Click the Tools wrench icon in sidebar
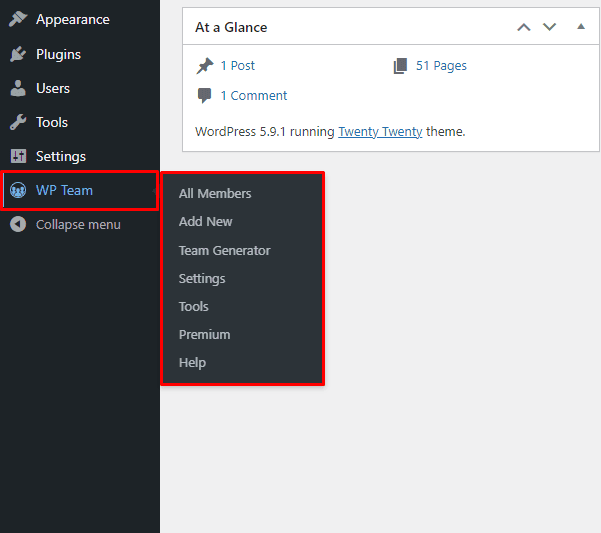601x533 pixels. (x=17, y=122)
